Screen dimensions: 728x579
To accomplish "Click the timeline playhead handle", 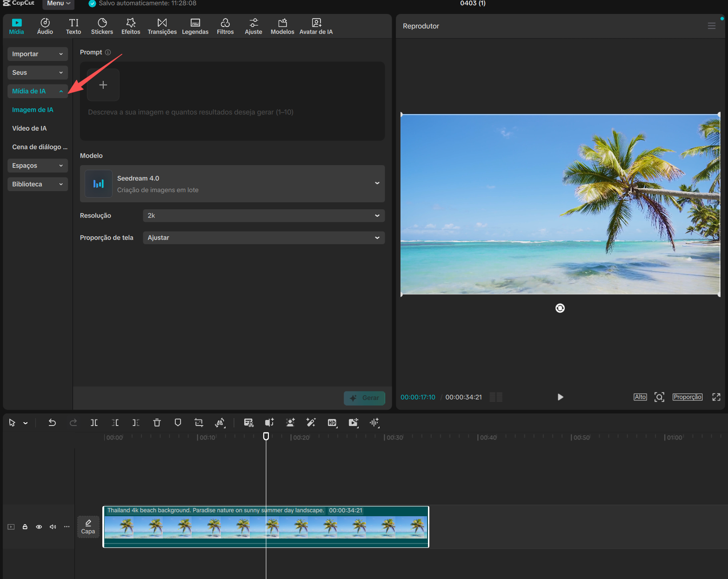I will click(x=266, y=436).
